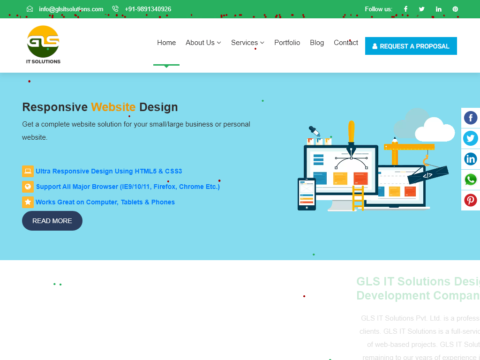Viewport: 480px width, 360px height.
Task: Click the Request a Proposal button
Action: [x=411, y=46]
